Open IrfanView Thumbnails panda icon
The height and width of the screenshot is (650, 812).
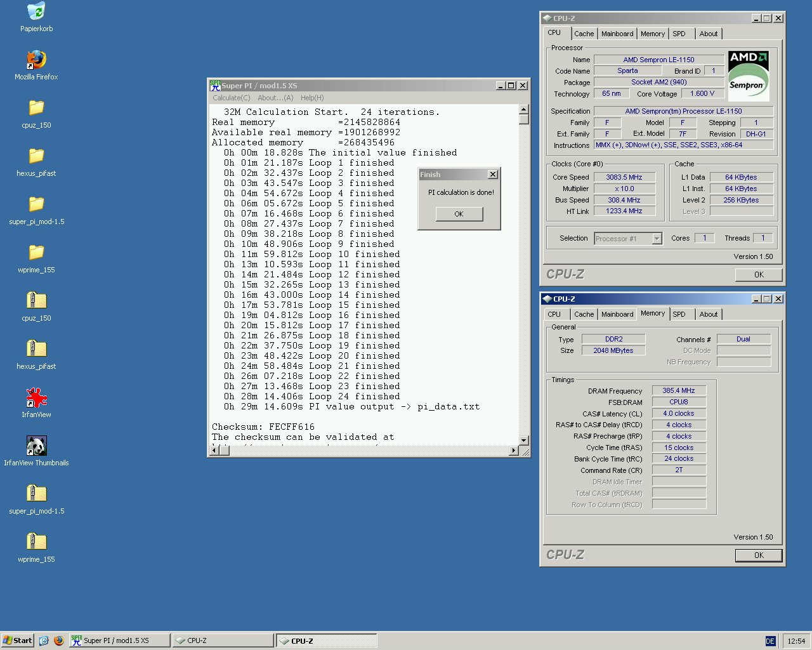coord(36,446)
